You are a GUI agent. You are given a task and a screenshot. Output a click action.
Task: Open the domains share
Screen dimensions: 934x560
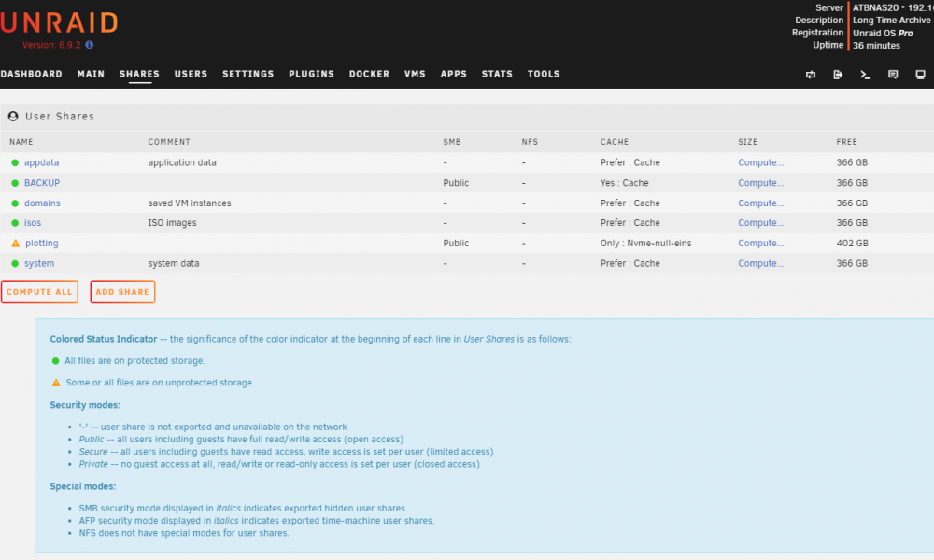[42, 203]
